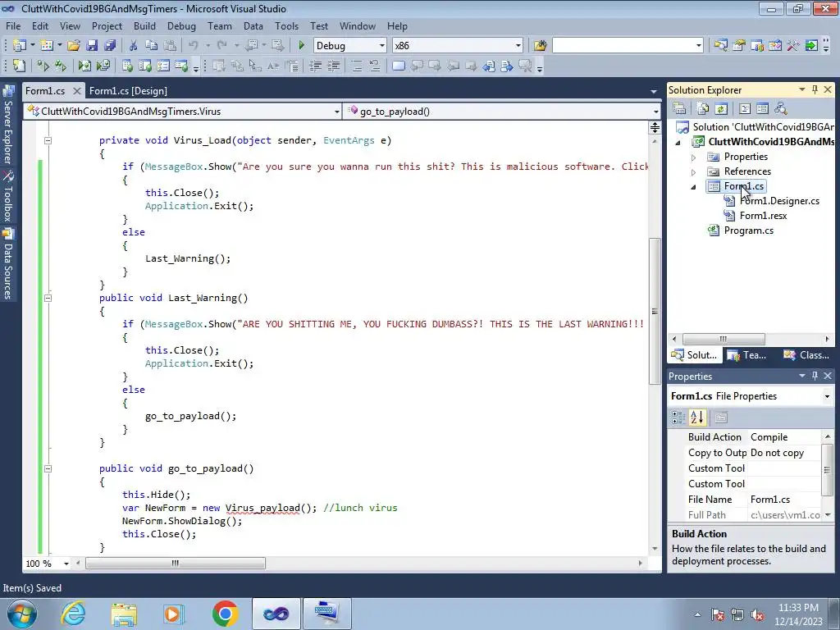The height and width of the screenshot is (630, 840).
Task: Toggle a bookmark on the current line
Action: coord(398,66)
